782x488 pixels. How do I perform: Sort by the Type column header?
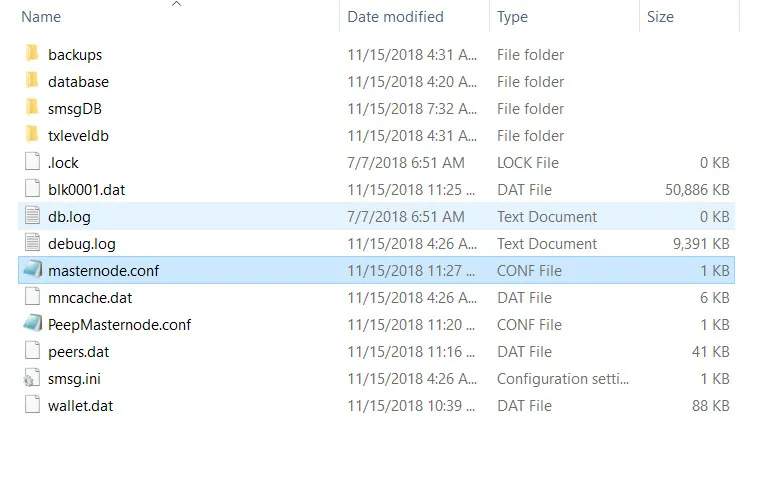tap(512, 17)
